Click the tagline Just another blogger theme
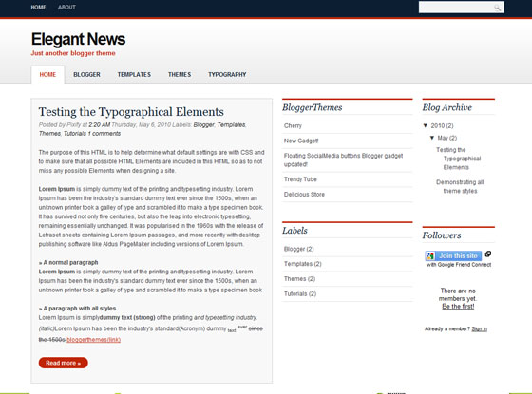 click(x=73, y=53)
